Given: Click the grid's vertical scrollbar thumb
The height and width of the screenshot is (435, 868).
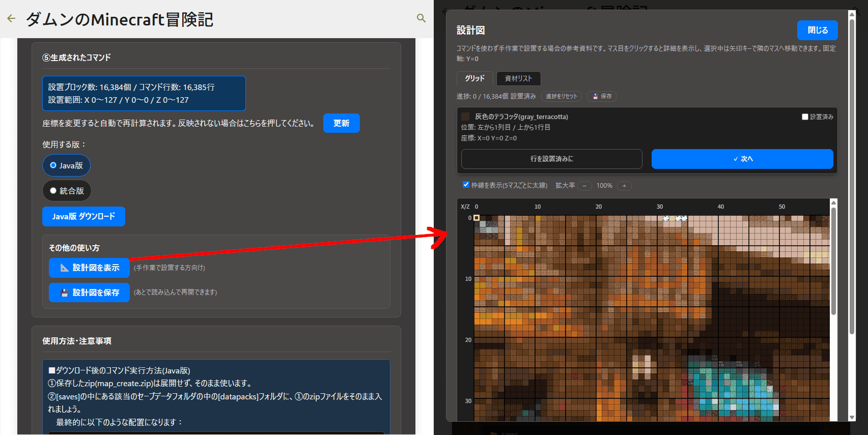Looking at the screenshot, I should [x=833, y=260].
